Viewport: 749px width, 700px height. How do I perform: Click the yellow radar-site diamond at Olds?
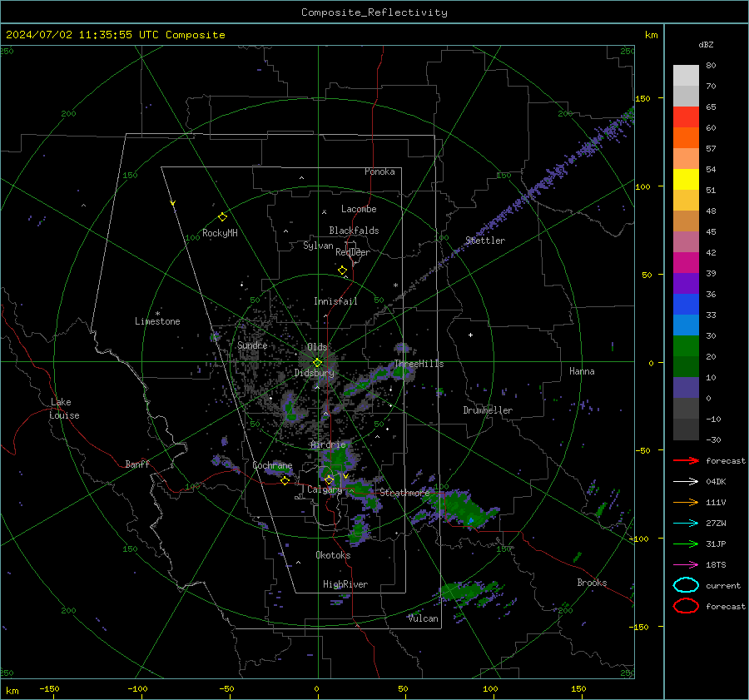(x=318, y=363)
